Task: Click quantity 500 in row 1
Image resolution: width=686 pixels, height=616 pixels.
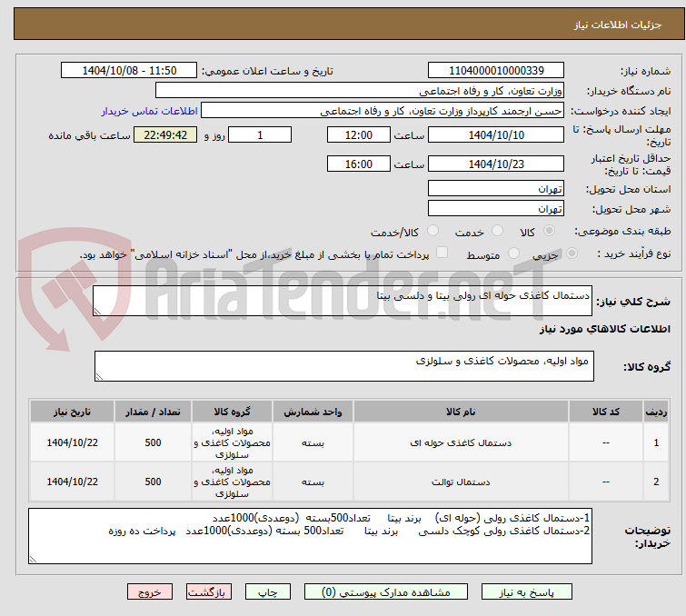Action: click(153, 442)
